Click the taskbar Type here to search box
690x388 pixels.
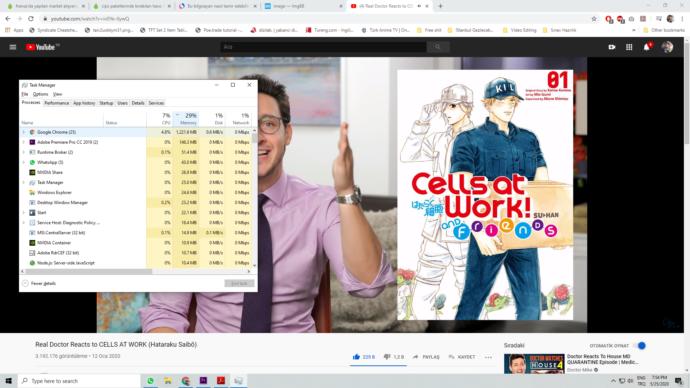point(79,381)
